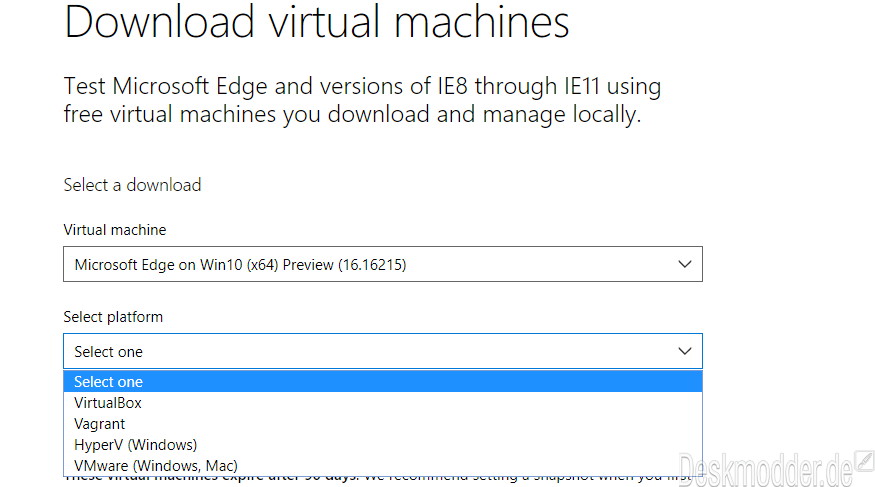Click the Select platform field label
The image size is (875, 487).
point(113,317)
